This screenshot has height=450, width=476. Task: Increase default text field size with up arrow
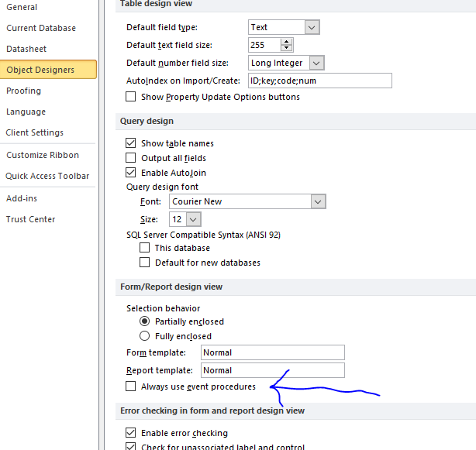point(286,42)
